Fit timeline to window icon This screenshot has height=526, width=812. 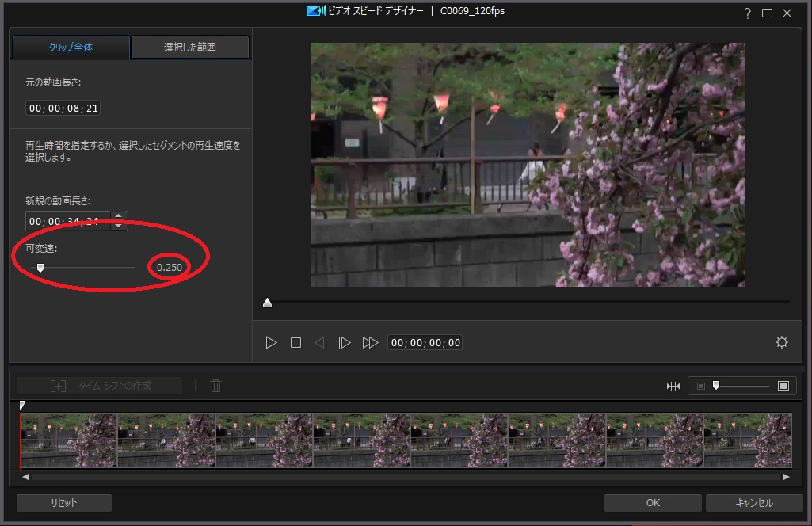coord(673,386)
